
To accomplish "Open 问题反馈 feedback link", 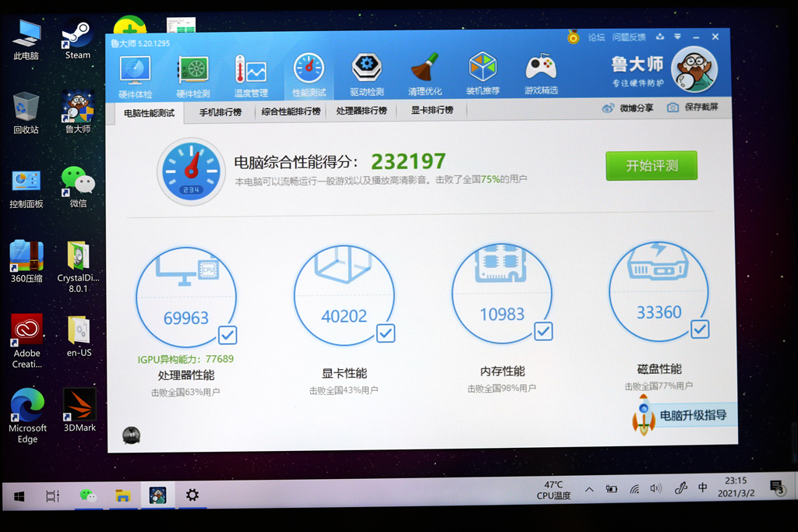I will pyautogui.click(x=629, y=37).
